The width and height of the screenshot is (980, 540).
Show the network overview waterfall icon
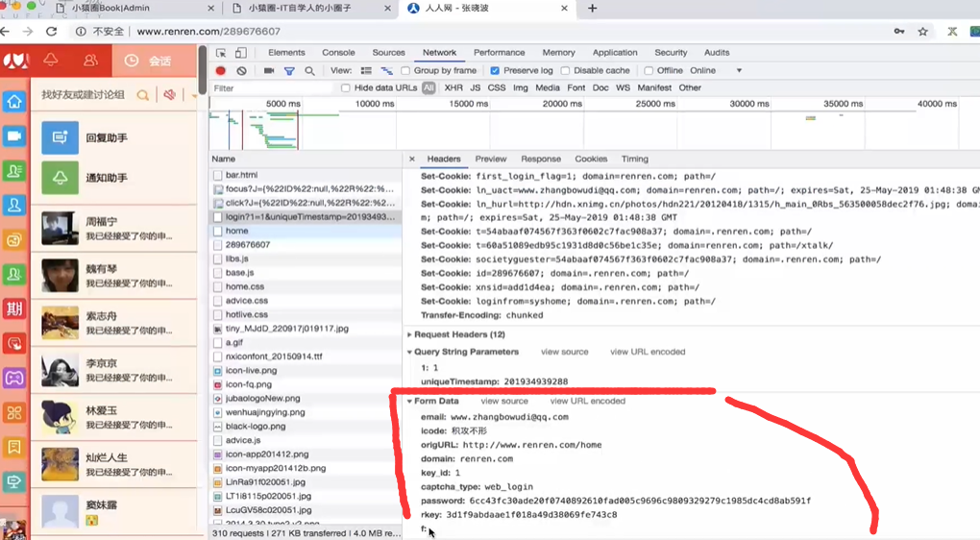(387, 71)
